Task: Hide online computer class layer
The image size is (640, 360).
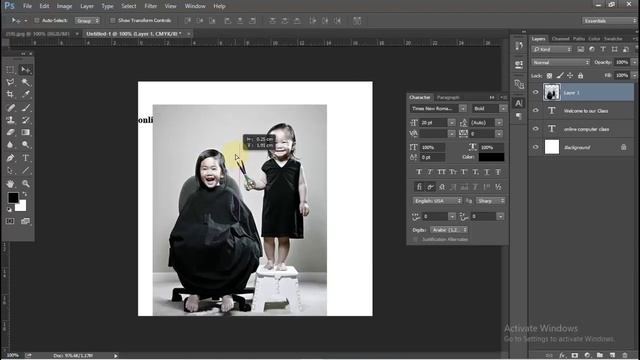Action: click(x=536, y=129)
